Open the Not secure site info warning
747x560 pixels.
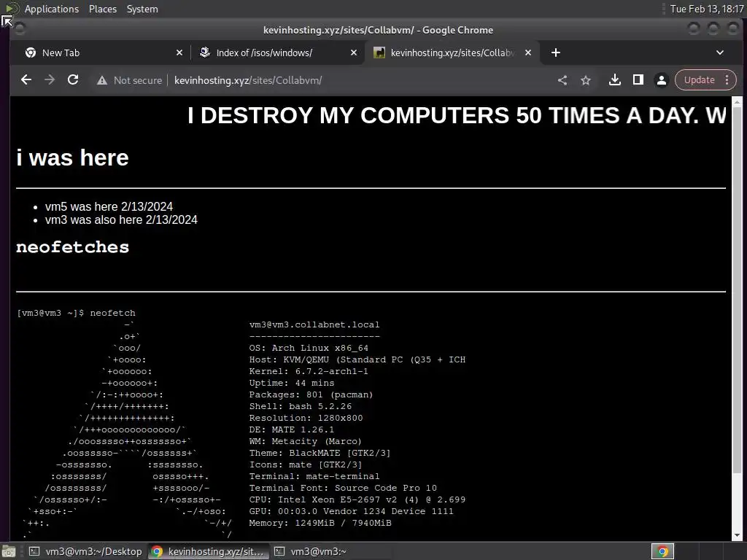pyautogui.click(x=130, y=80)
